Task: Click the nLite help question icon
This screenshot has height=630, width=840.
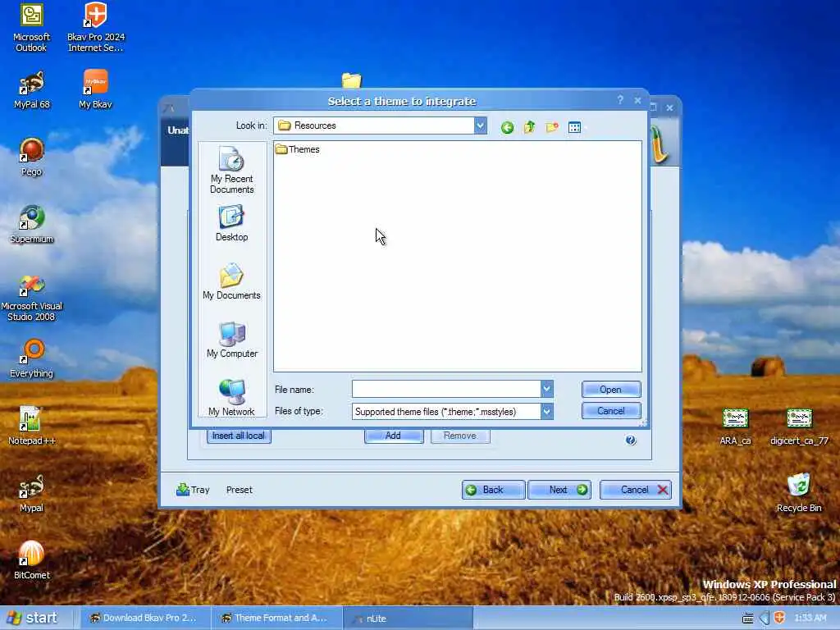Action: click(631, 440)
